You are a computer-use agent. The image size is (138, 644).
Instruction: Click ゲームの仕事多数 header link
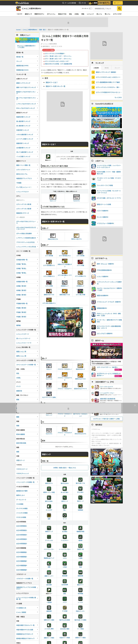click(x=69, y=3)
